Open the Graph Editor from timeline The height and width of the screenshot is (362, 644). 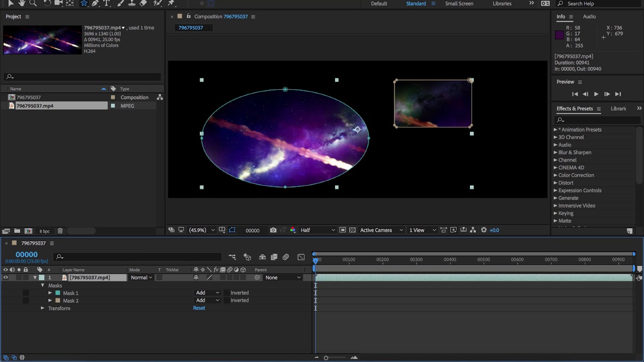click(x=301, y=257)
